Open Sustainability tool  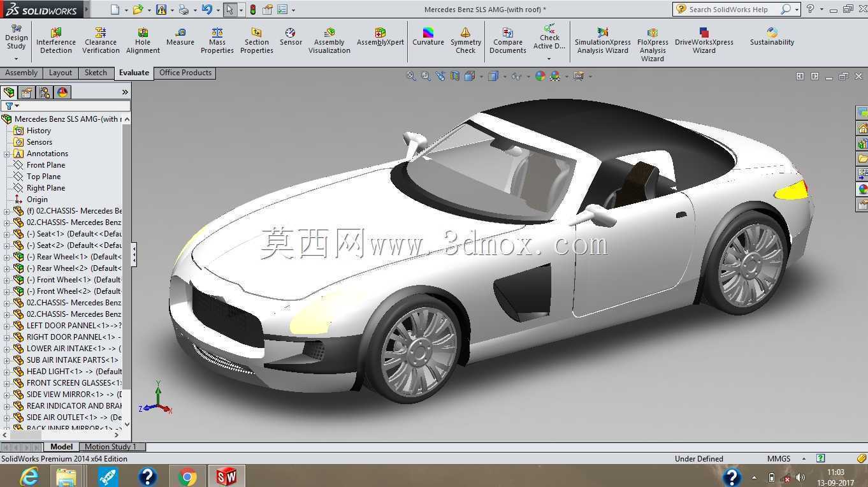(x=772, y=37)
